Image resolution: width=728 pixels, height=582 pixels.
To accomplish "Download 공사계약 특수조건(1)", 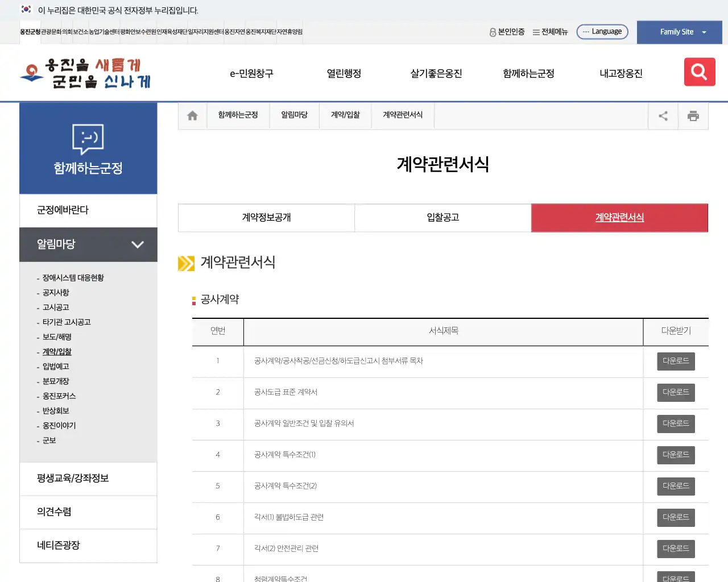I will pyautogui.click(x=675, y=455).
